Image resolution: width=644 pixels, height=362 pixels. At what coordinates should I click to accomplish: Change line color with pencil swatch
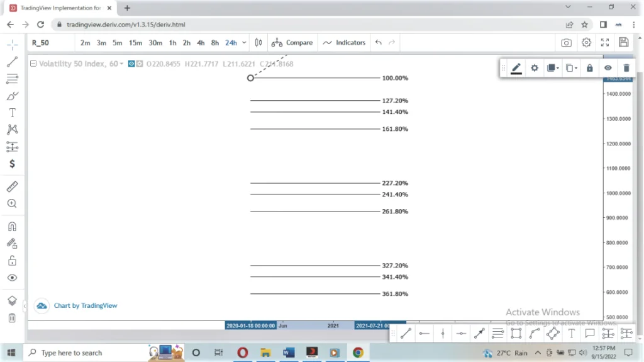pos(516,68)
